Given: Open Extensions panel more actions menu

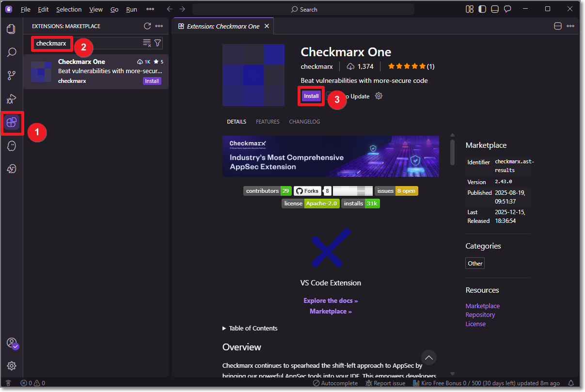Looking at the screenshot, I should (x=159, y=26).
